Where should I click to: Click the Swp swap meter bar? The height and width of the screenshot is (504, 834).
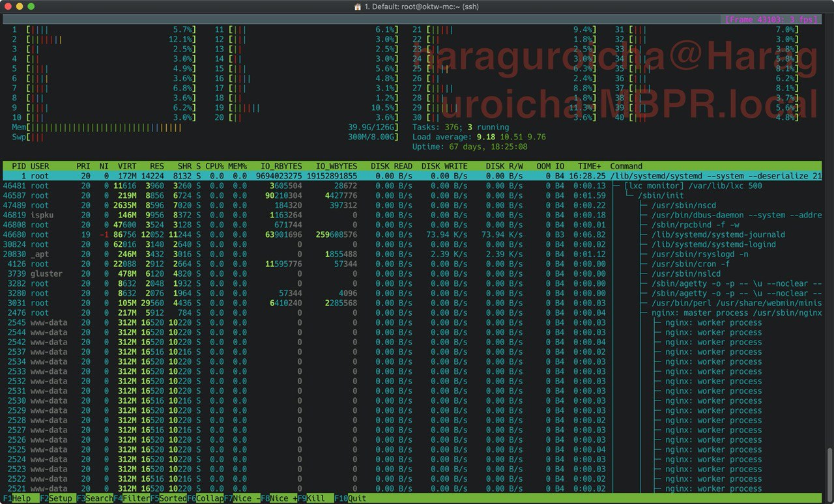pos(206,137)
